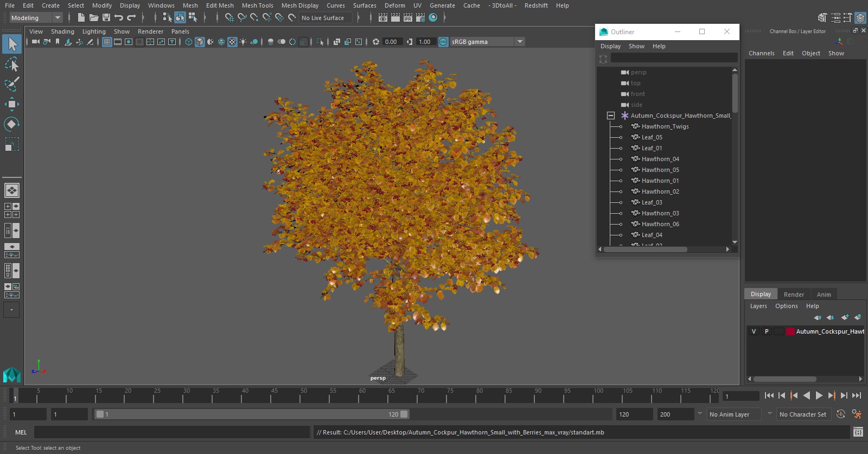This screenshot has height=454, width=868.
Task: Open the Hypershade circle icon
Action: [x=433, y=17]
